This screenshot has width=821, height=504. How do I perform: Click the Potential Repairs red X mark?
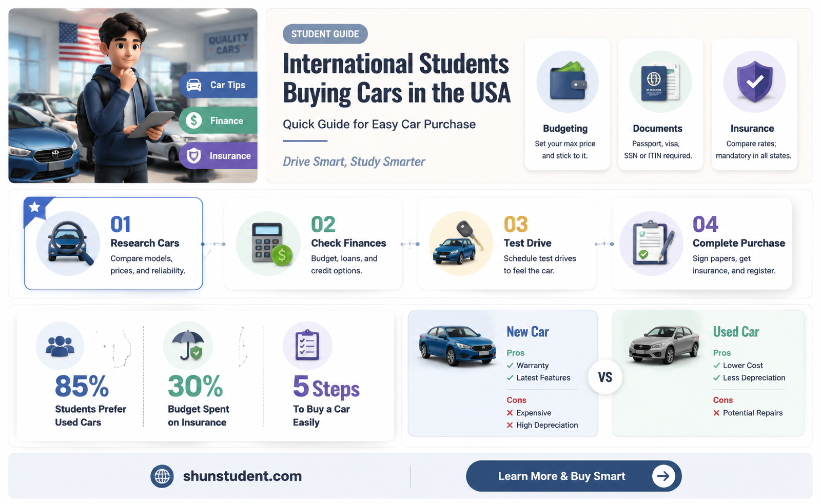point(716,413)
